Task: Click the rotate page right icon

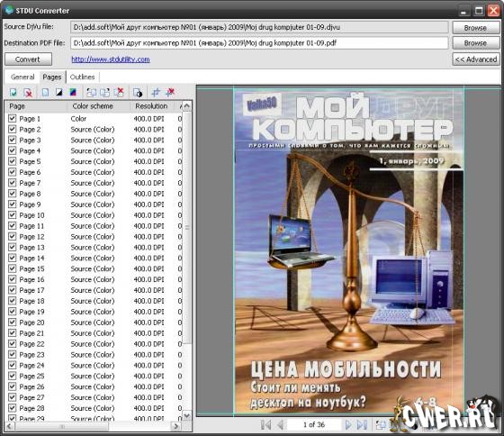Action: [104, 93]
